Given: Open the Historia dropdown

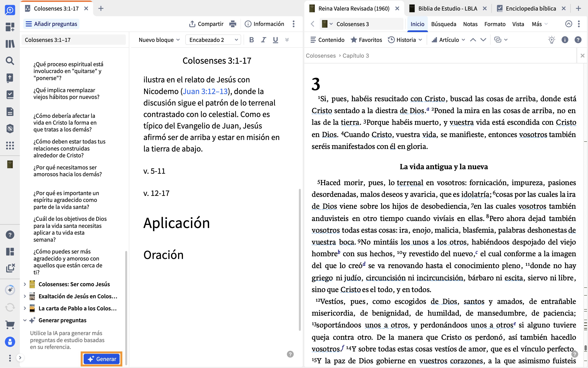Looking at the screenshot, I should point(405,40).
